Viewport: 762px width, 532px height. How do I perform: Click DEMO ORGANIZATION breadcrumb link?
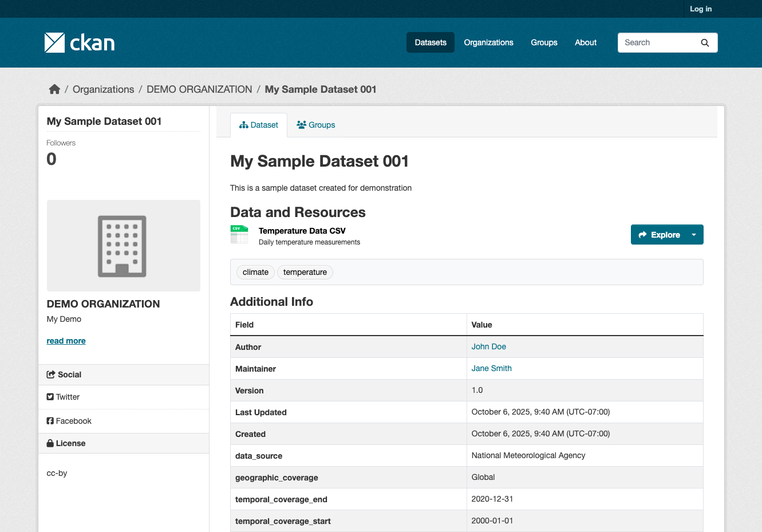(x=199, y=89)
